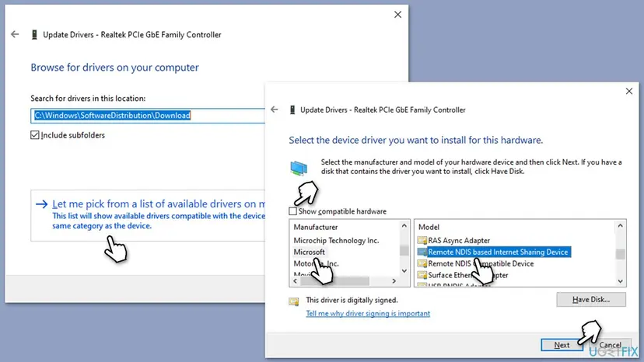Click RAS Async Adapter driver icon
The height and width of the screenshot is (362, 644).
pyautogui.click(x=422, y=241)
